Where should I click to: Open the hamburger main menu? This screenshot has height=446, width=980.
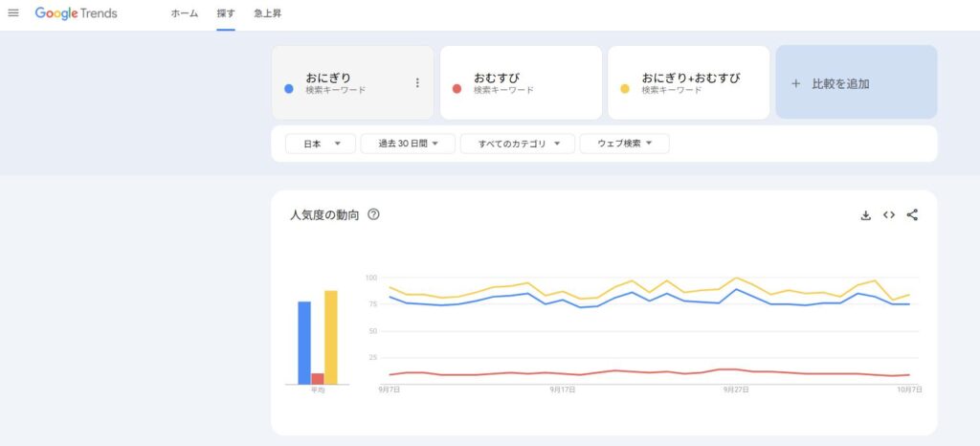pyautogui.click(x=13, y=13)
